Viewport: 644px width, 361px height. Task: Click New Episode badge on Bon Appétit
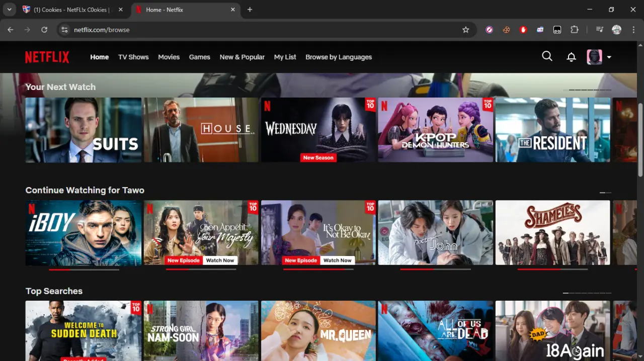(x=184, y=260)
